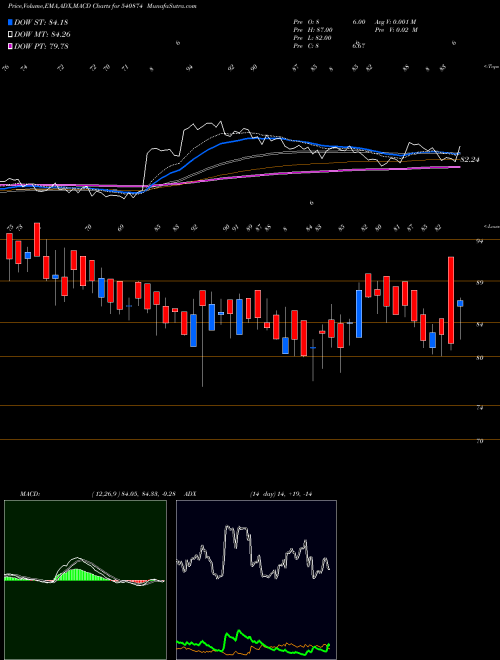
Task: Click the 84 price axis label
Action: click(x=480, y=325)
